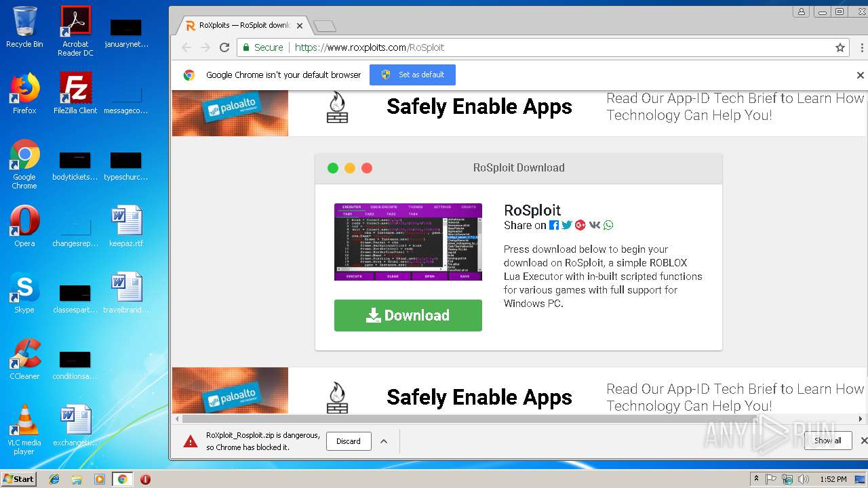Share RoSploit on VK
Viewport: 868px width, 488px height.
[x=595, y=225]
